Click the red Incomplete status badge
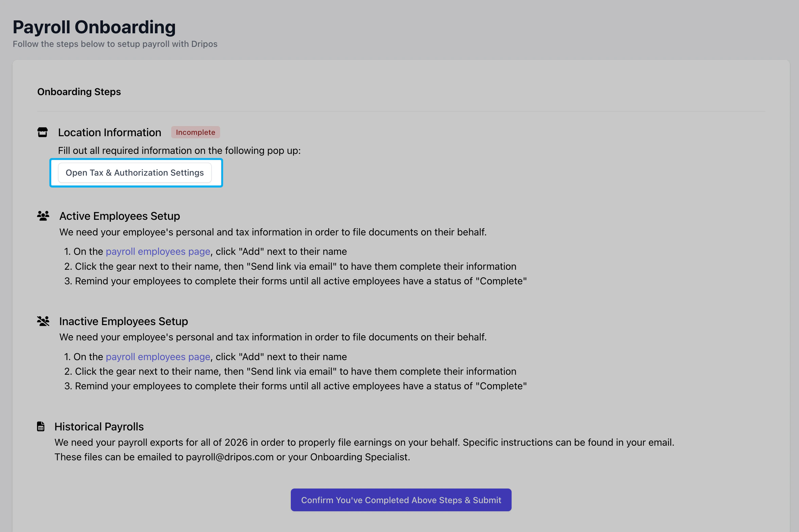 pyautogui.click(x=195, y=132)
